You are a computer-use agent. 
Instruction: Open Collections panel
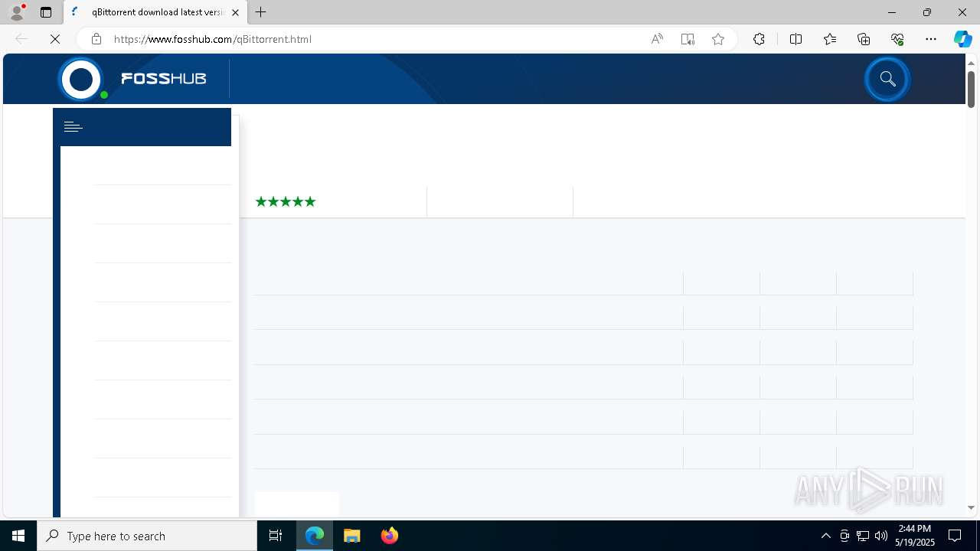coord(864,39)
